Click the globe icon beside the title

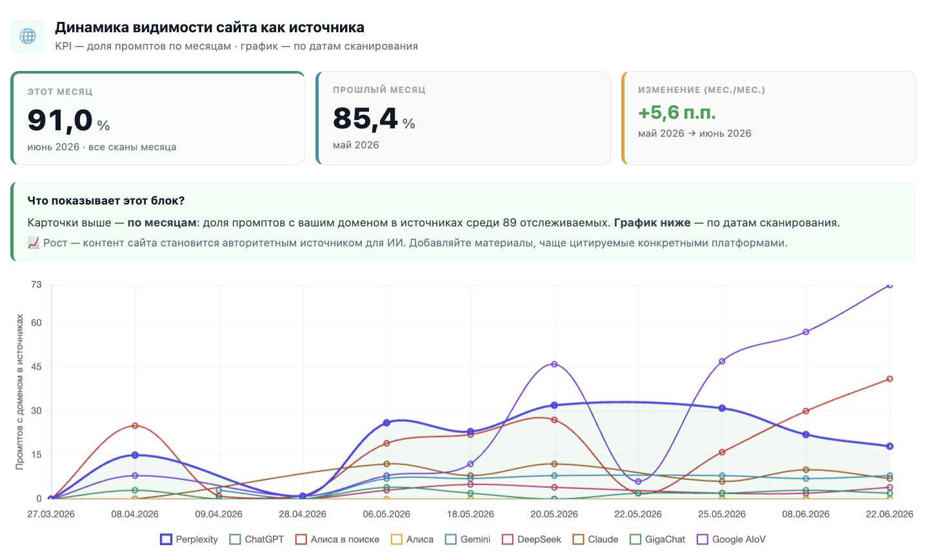pos(28,36)
